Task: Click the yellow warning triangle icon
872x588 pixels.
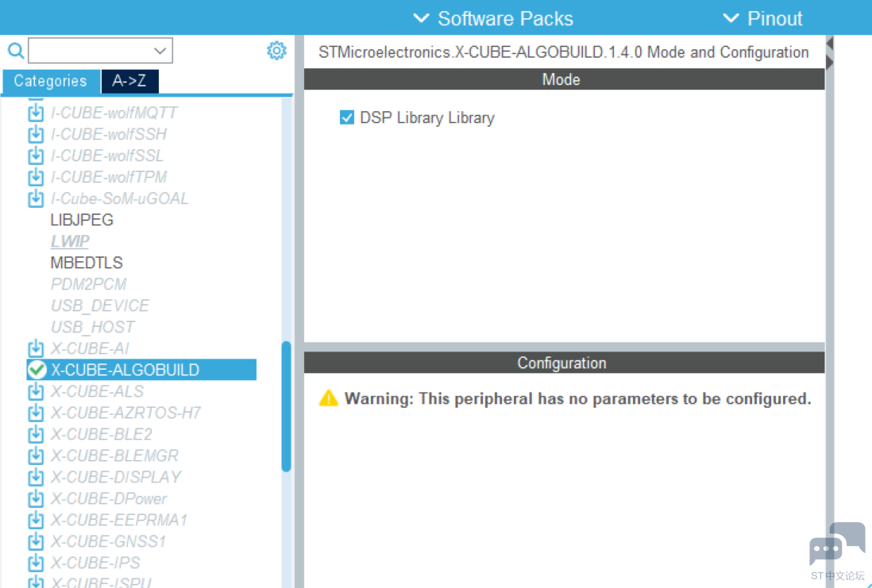Action: click(329, 398)
